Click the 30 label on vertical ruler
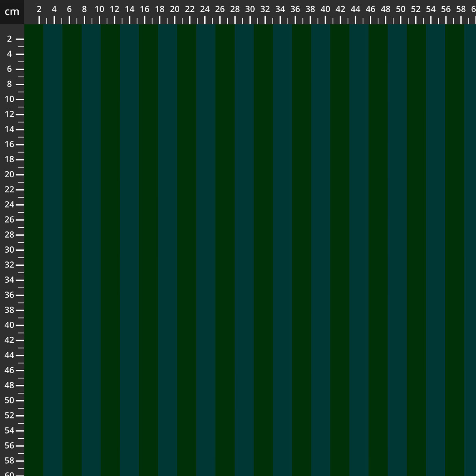The height and width of the screenshot is (476, 476). click(x=9, y=250)
